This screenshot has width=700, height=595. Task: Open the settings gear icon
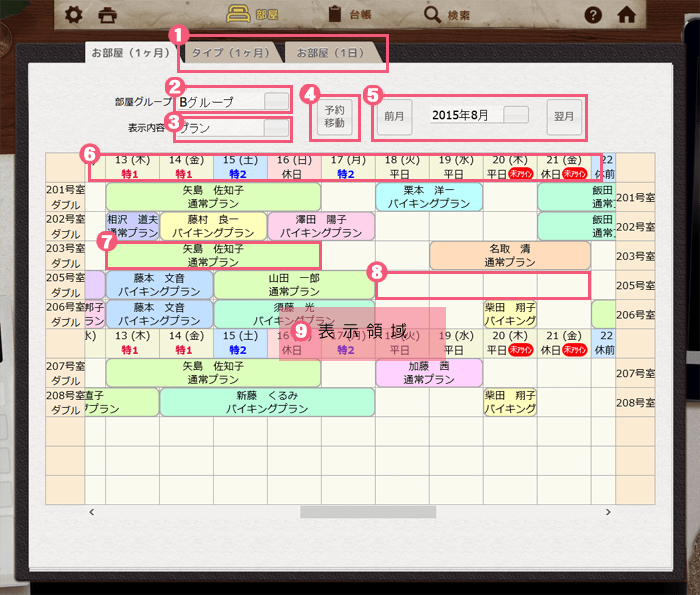click(x=73, y=15)
